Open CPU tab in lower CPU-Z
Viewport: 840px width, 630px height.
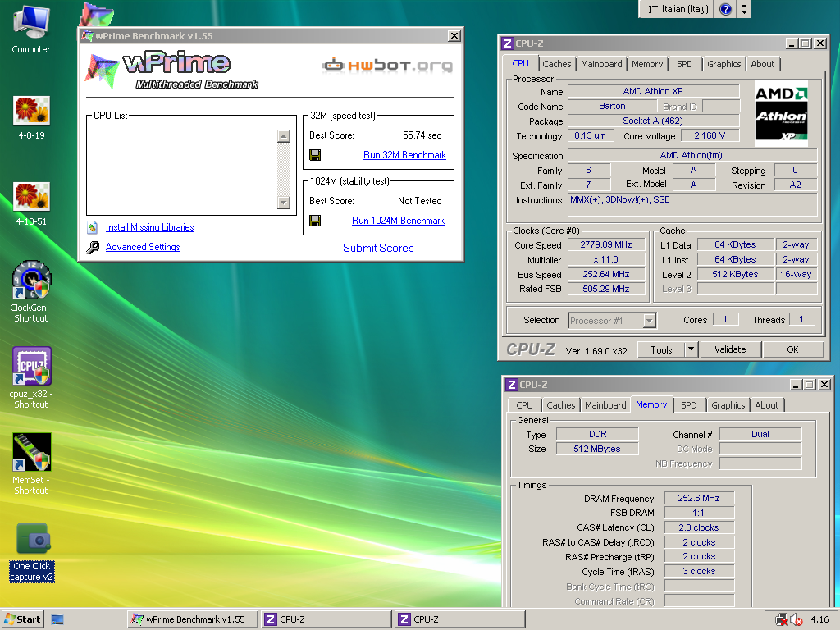[524, 405]
